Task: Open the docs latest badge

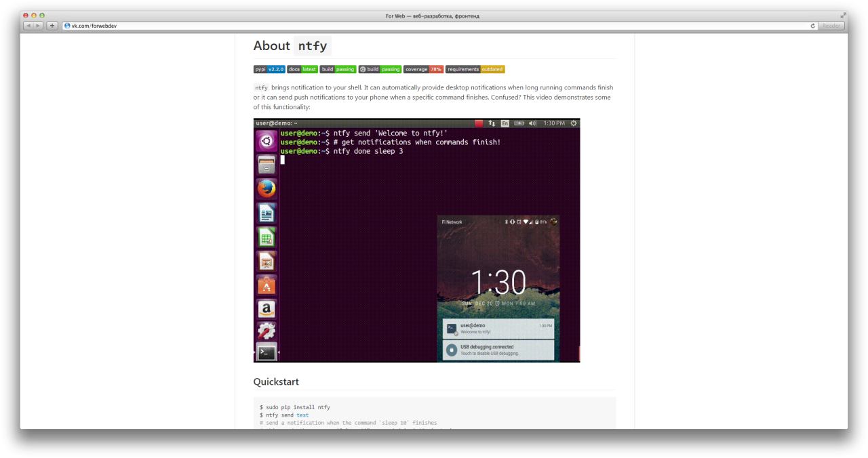Action: pos(302,69)
